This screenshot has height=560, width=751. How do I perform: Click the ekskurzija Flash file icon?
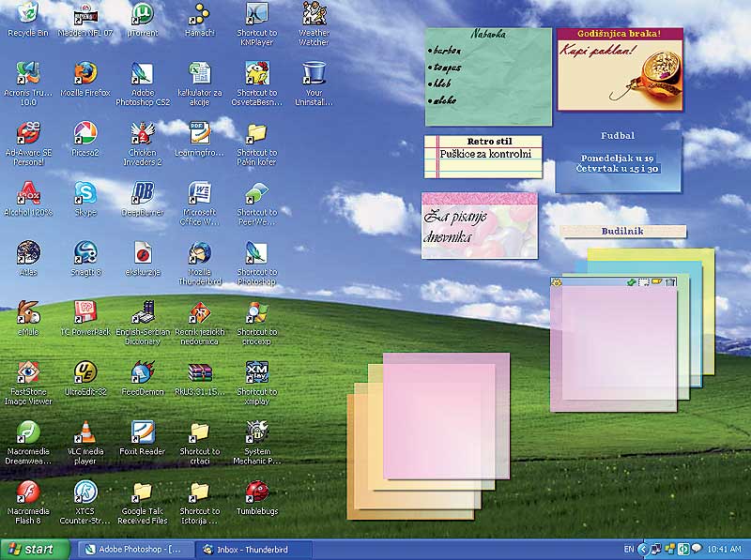point(143,252)
